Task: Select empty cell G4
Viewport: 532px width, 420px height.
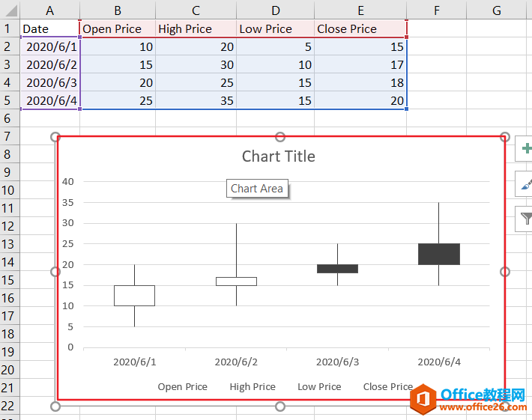Action: (x=496, y=82)
